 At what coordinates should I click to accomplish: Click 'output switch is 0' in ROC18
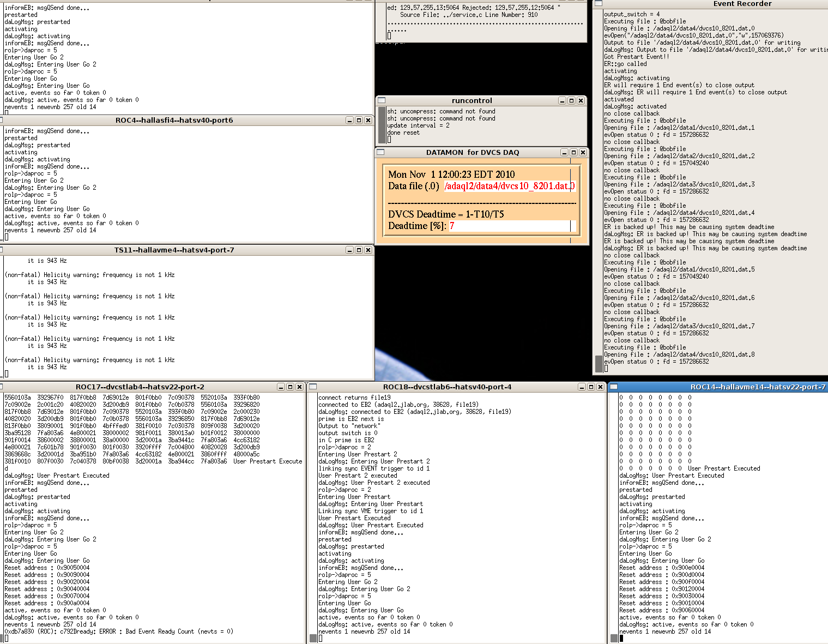(348, 433)
